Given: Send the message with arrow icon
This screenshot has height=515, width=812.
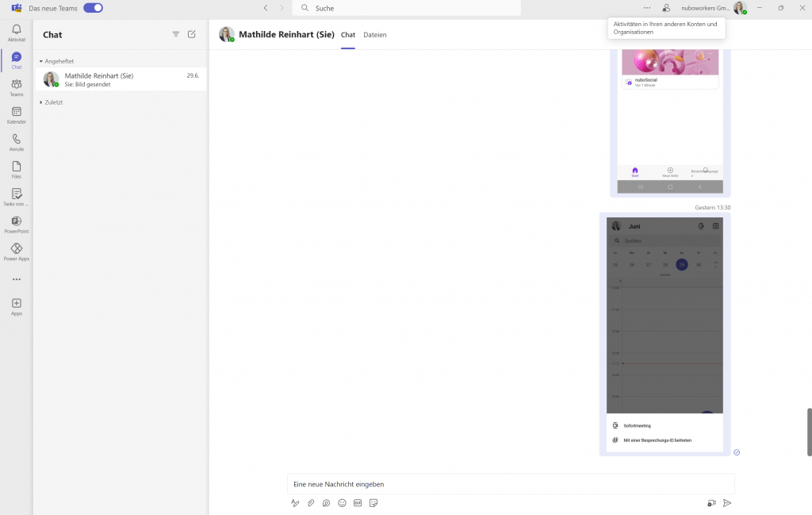Looking at the screenshot, I should click(x=726, y=502).
